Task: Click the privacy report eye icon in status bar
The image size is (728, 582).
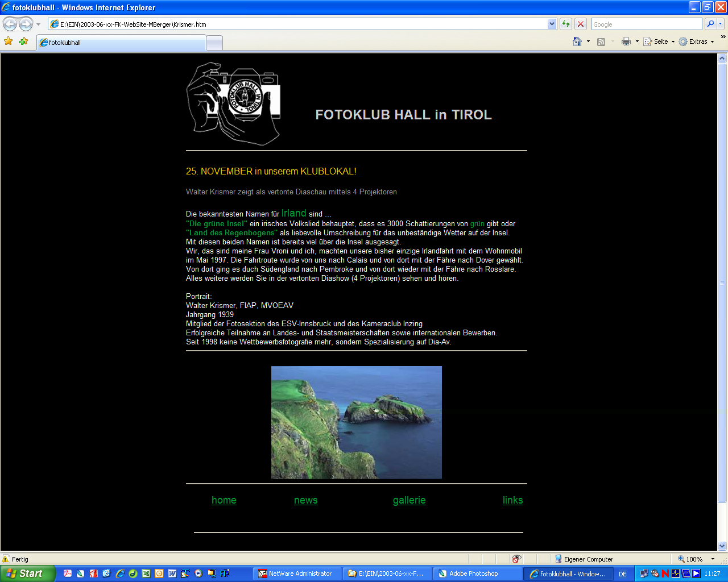Action: click(516, 559)
